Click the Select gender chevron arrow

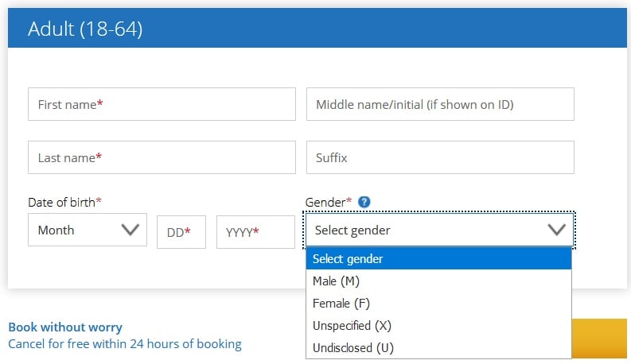(x=556, y=230)
